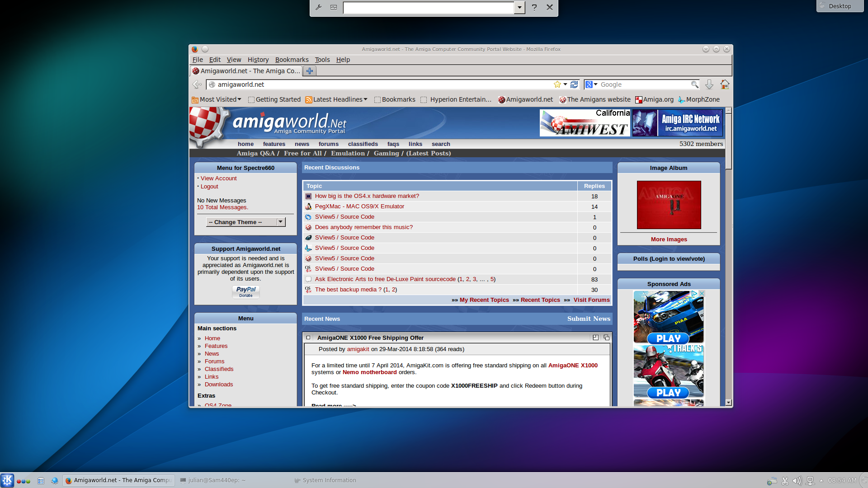Click the PayPal Donate button

point(246,292)
